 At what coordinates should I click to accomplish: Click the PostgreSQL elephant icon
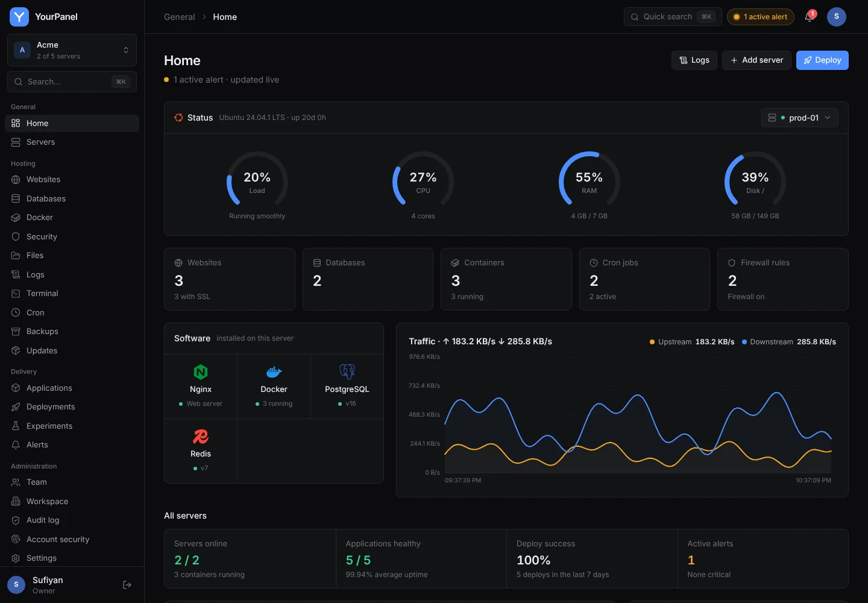click(347, 371)
